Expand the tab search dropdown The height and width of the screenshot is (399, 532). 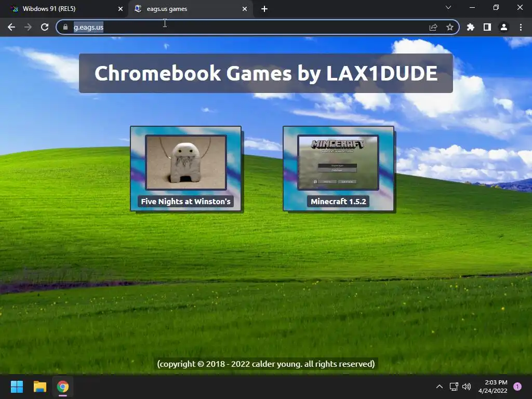[448, 7]
